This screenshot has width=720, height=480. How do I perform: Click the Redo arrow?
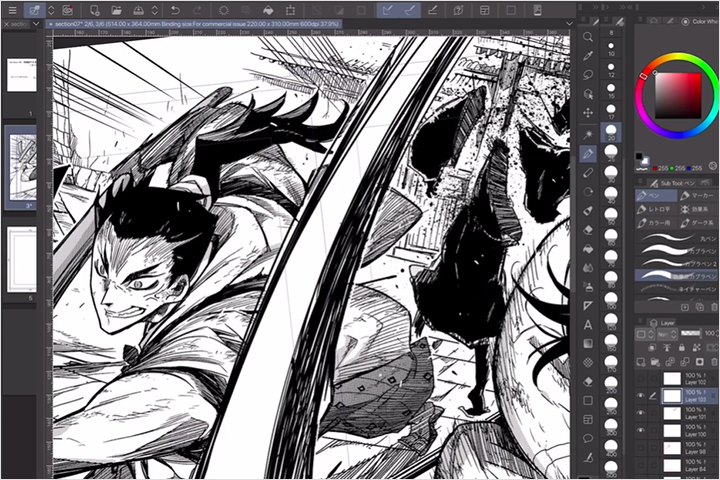tap(197, 10)
